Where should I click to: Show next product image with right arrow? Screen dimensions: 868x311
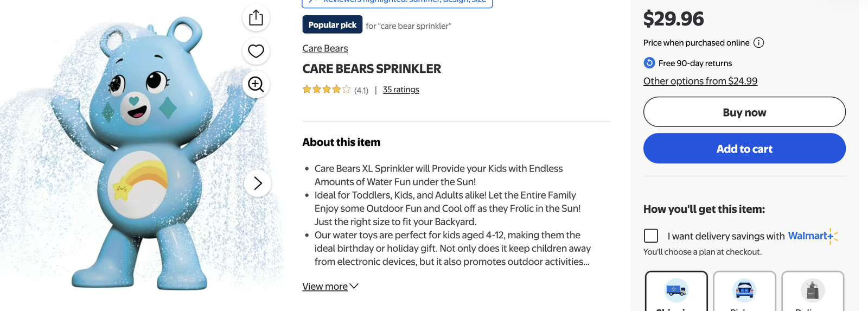pyautogui.click(x=258, y=183)
